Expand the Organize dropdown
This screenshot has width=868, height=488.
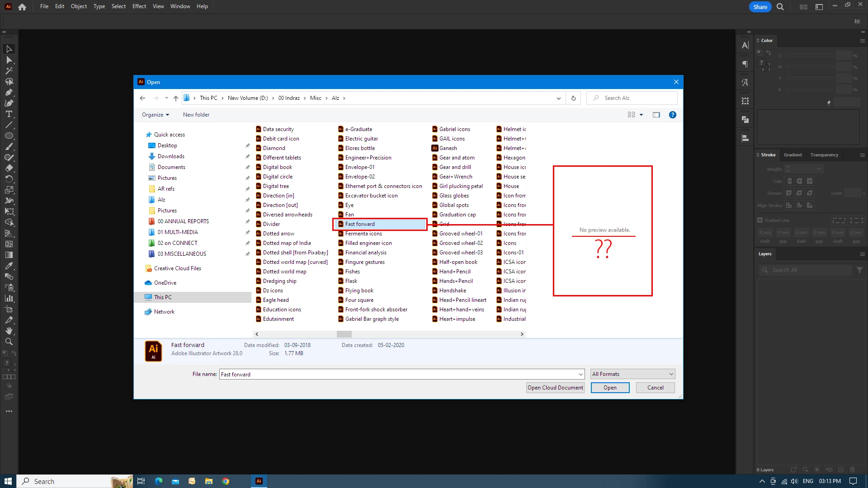155,115
